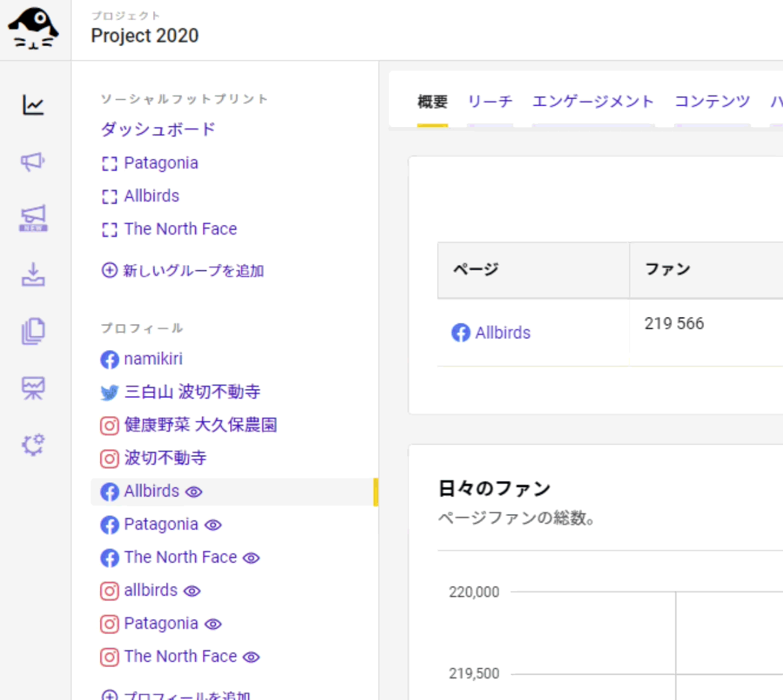Select the Instagram Patagonia profile name
Image resolution: width=783 pixels, height=700 pixels.
pos(161,624)
